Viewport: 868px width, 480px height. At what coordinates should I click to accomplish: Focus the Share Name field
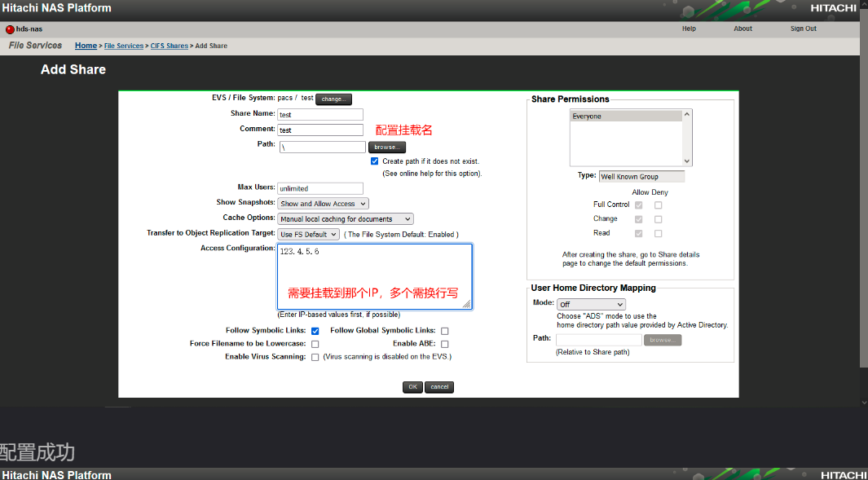click(x=320, y=115)
